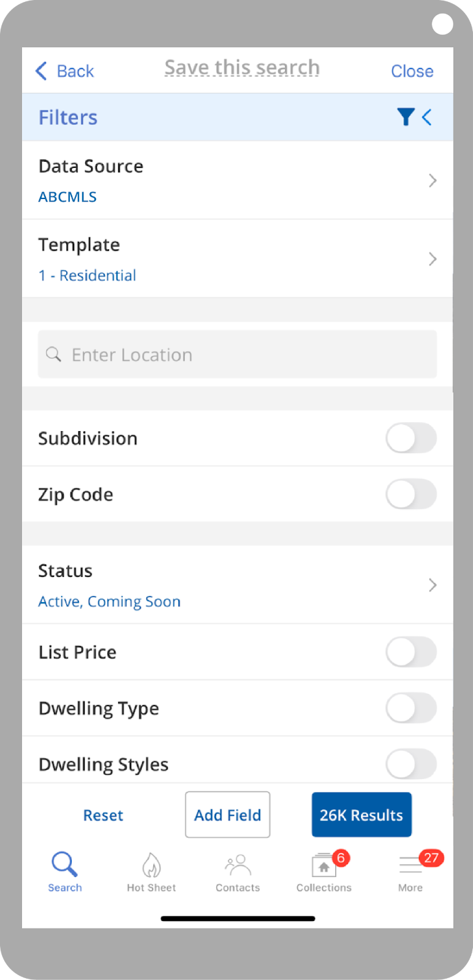Image resolution: width=473 pixels, height=980 pixels.
Task: Toggle the List Price filter on
Action: (x=411, y=652)
